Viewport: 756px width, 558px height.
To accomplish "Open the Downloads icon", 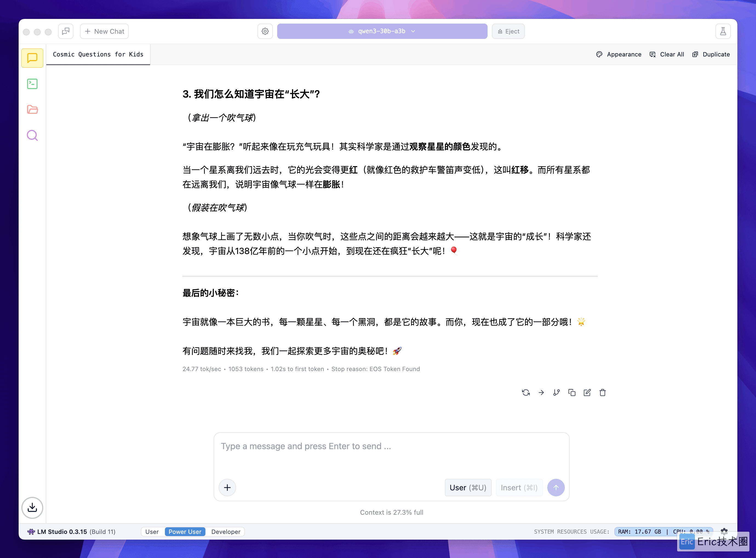I will pos(32,508).
